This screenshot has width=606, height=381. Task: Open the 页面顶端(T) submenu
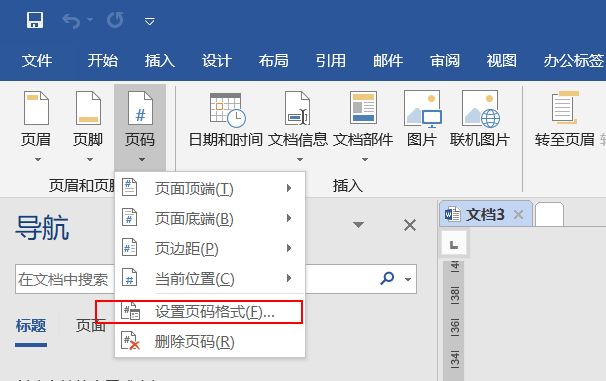pyautogui.click(x=210, y=189)
